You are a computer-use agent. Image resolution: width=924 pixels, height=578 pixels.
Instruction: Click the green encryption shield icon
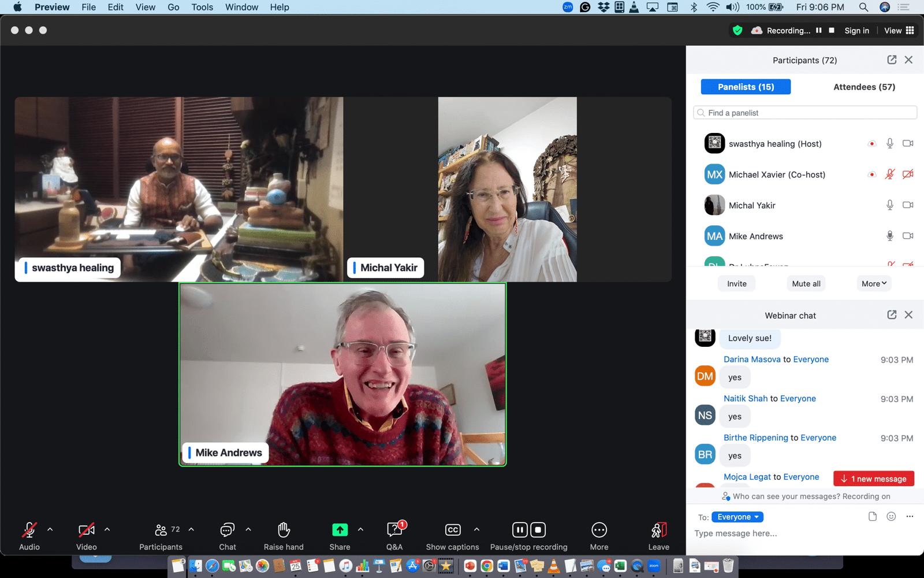[x=737, y=30]
